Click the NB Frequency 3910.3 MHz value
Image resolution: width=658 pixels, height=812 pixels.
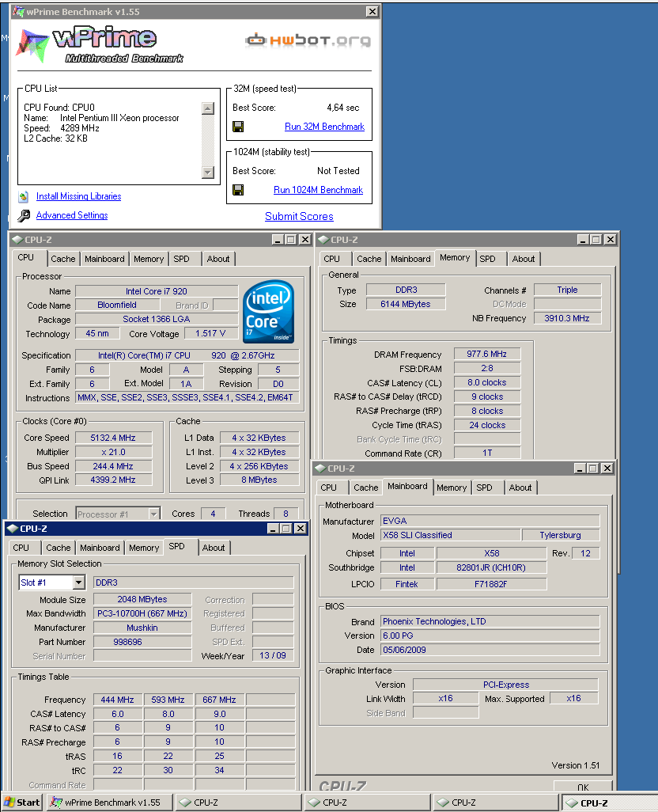[x=567, y=318]
